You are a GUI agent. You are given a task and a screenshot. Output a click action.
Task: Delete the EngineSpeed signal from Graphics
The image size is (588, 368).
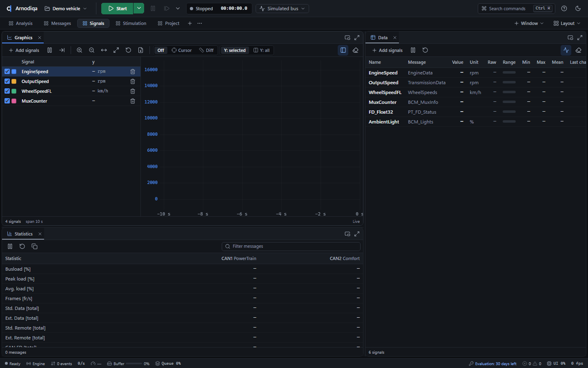[x=133, y=72]
